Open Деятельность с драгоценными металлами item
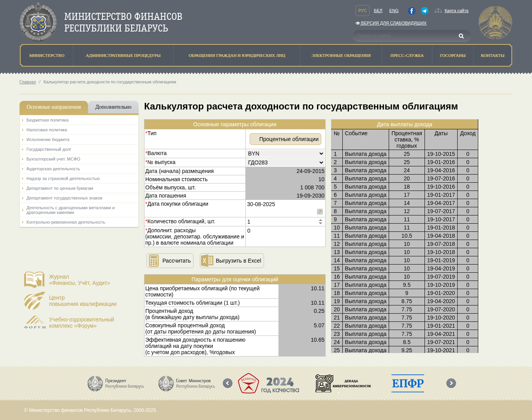The image size is (532, 420). (79, 210)
